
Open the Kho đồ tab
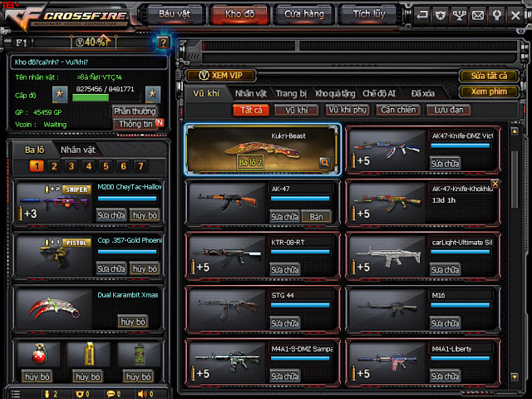click(240, 14)
